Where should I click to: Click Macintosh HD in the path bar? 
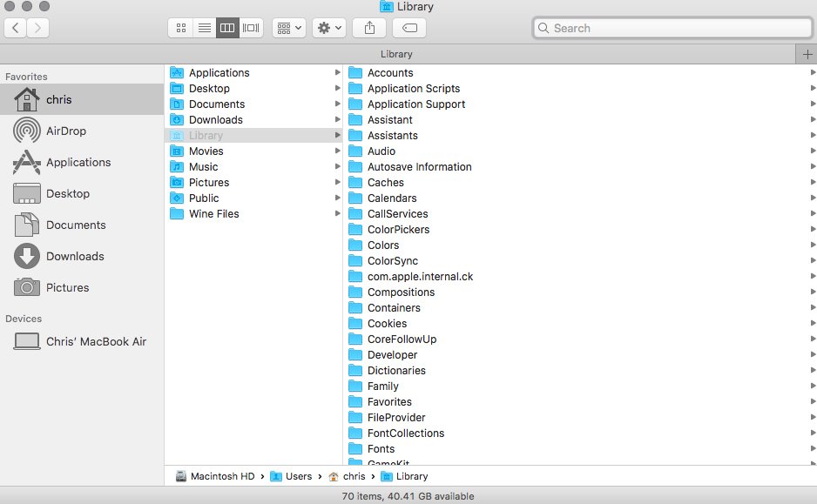coord(215,476)
